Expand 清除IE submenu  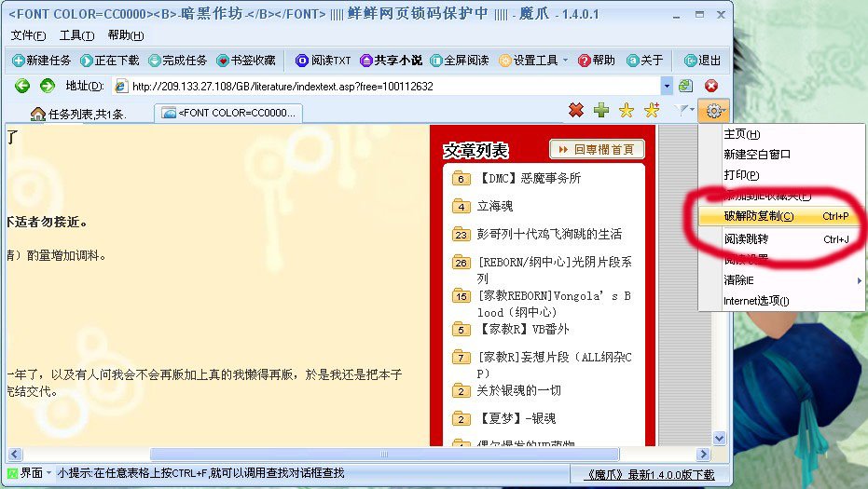pyautogui.click(x=781, y=280)
